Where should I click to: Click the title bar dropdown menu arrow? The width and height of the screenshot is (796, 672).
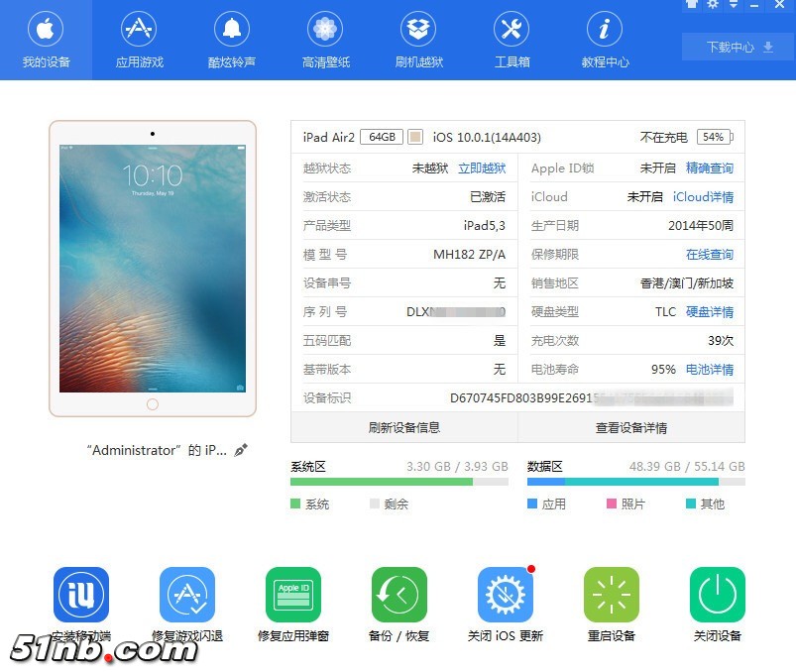(x=734, y=5)
